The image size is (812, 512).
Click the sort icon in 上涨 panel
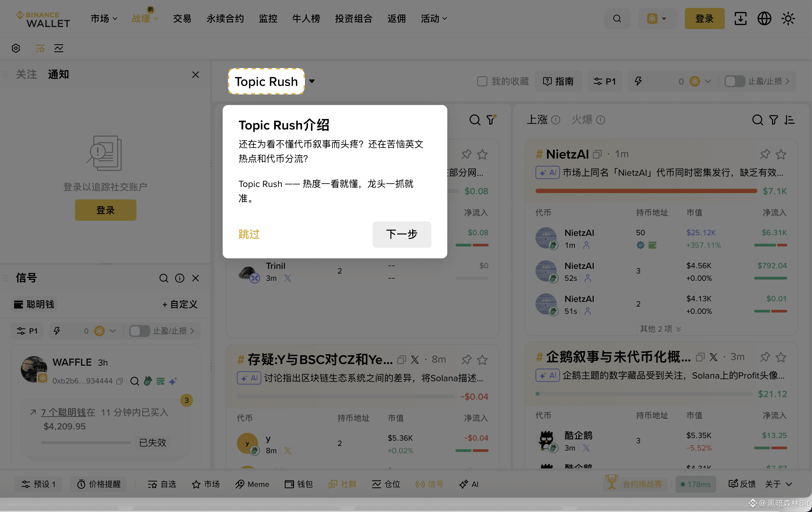(790, 120)
